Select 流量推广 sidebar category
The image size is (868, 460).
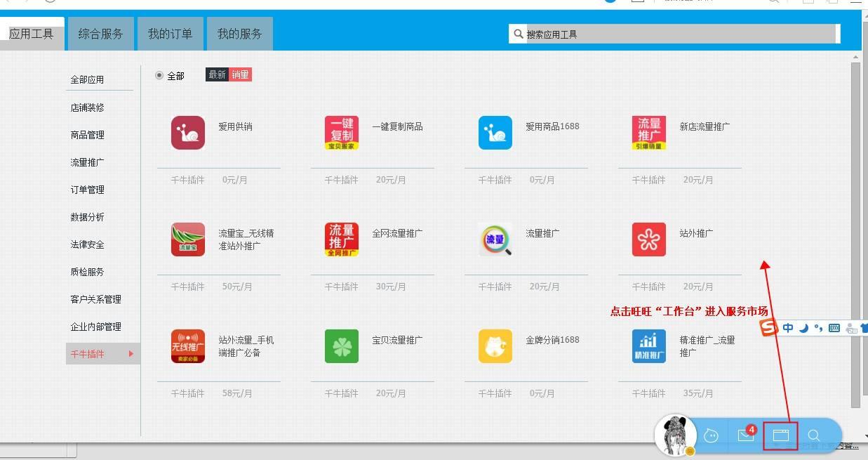point(87,162)
